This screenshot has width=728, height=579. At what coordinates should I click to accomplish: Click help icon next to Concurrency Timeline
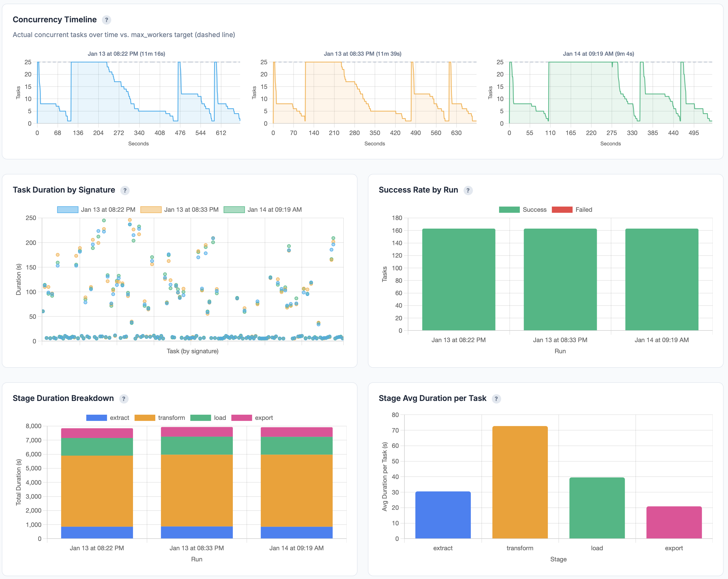106,20
